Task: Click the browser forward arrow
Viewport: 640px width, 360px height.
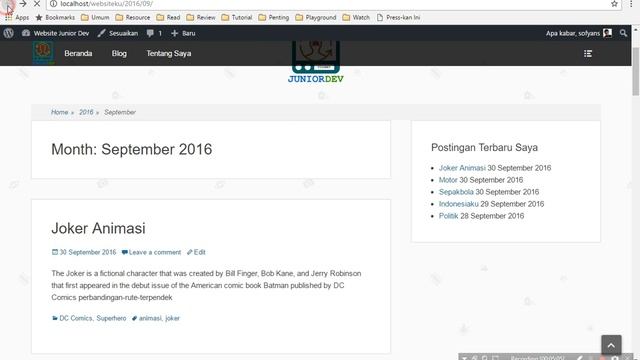Action: point(23,4)
